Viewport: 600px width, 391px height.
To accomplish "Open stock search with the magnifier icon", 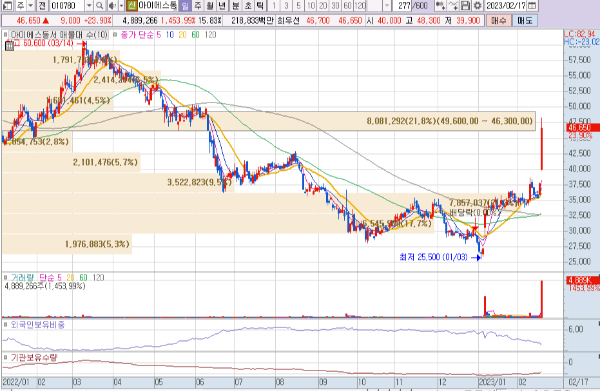I will [99, 5].
